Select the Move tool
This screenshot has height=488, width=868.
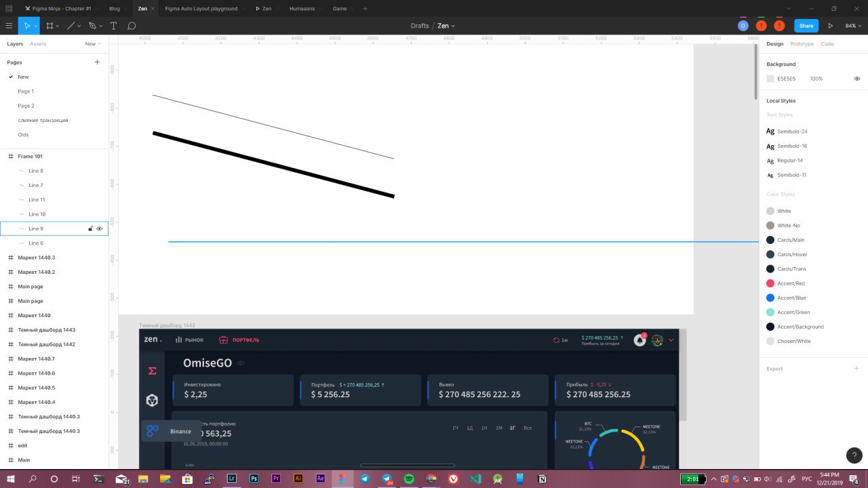27,26
